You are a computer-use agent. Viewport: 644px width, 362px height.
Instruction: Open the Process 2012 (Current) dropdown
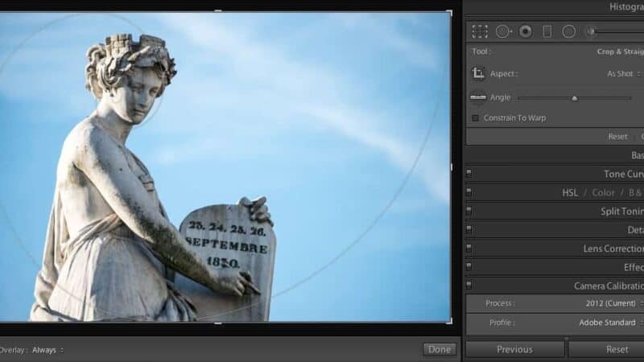coord(613,303)
